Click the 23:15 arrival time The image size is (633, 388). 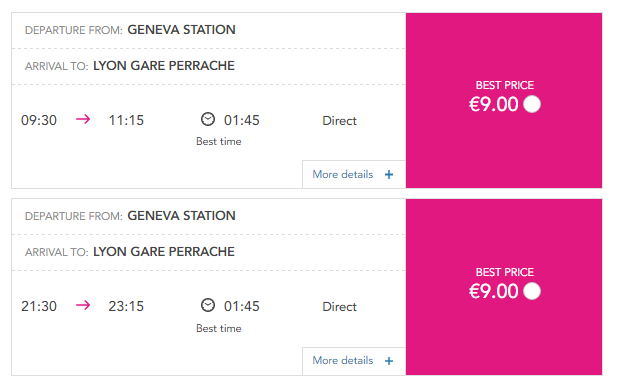(126, 306)
